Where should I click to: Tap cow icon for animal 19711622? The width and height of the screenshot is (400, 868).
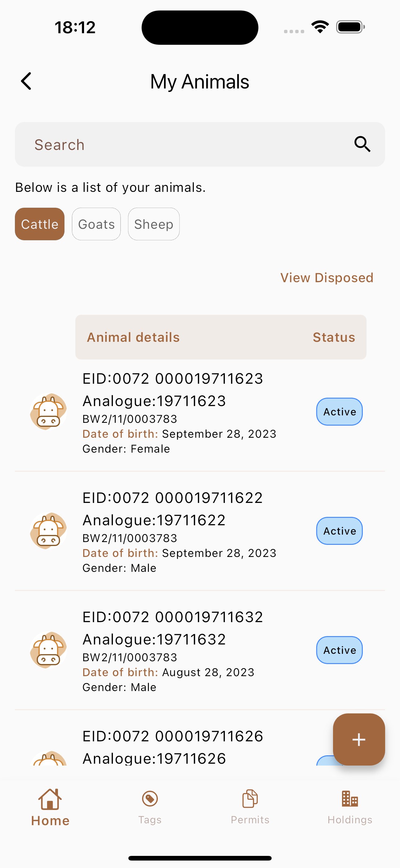click(48, 531)
